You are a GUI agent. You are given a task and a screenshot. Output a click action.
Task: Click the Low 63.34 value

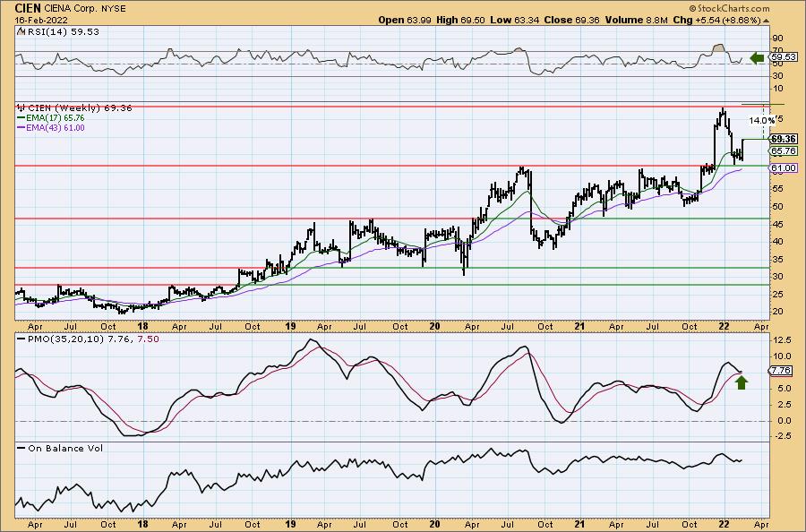coord(513,20)
